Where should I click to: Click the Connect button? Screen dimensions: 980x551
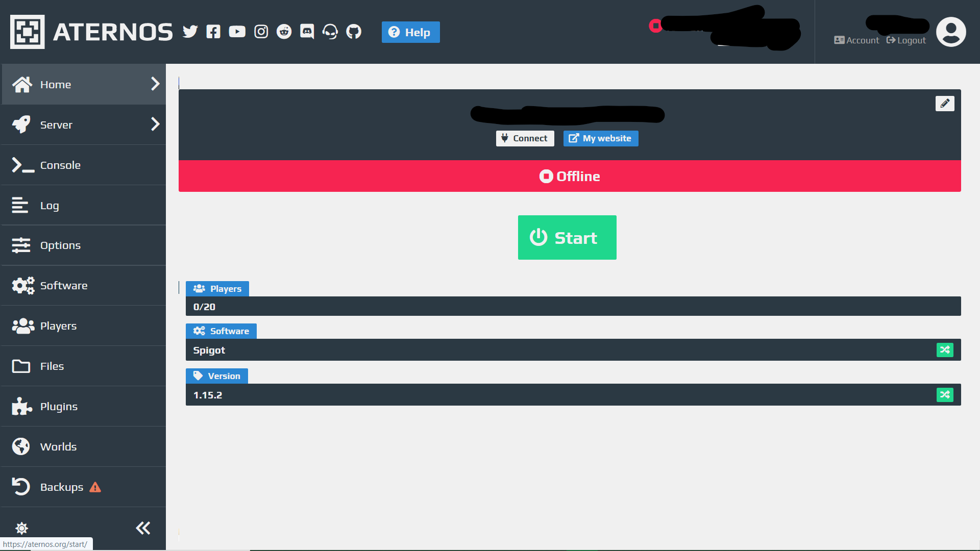coord(525,138)
